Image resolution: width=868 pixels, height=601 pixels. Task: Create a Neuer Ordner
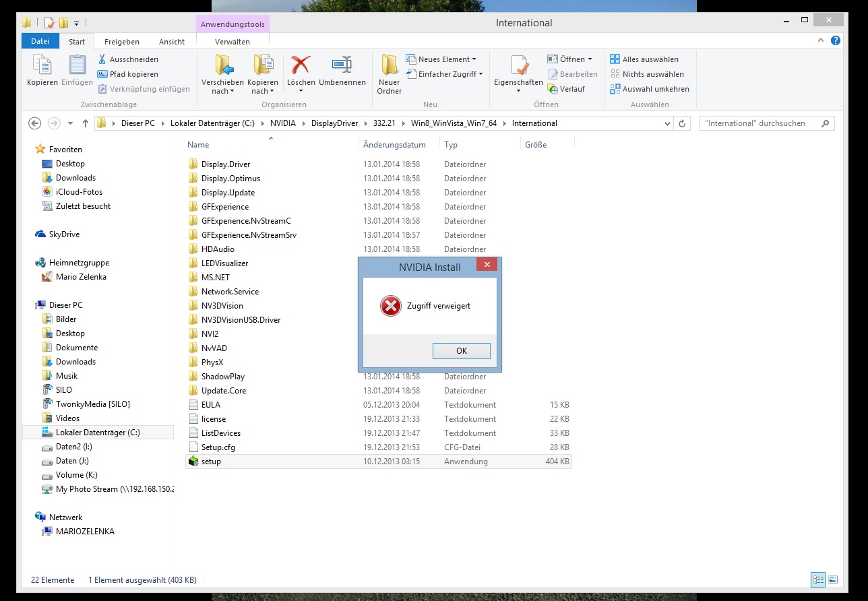click(x=389, y=75)
